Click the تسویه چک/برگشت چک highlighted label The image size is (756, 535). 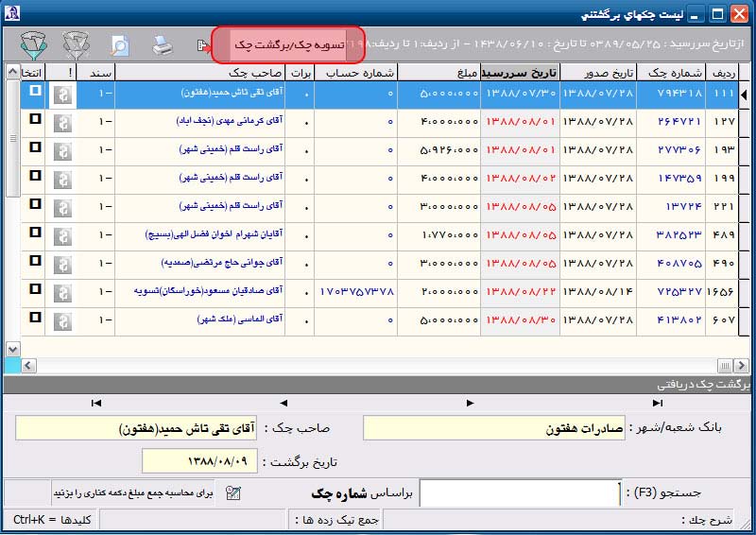coord(287,44)
